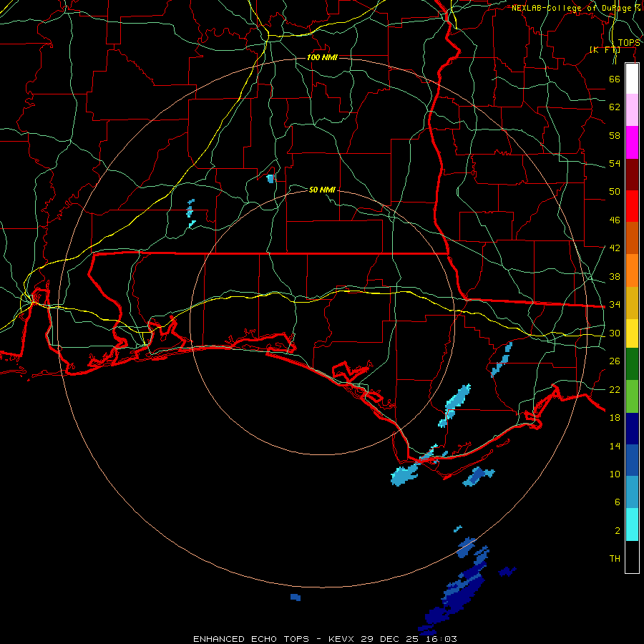Click the '[K FT]' legend units label
Viewport: 644px width, 644px height.
(605, 49)
